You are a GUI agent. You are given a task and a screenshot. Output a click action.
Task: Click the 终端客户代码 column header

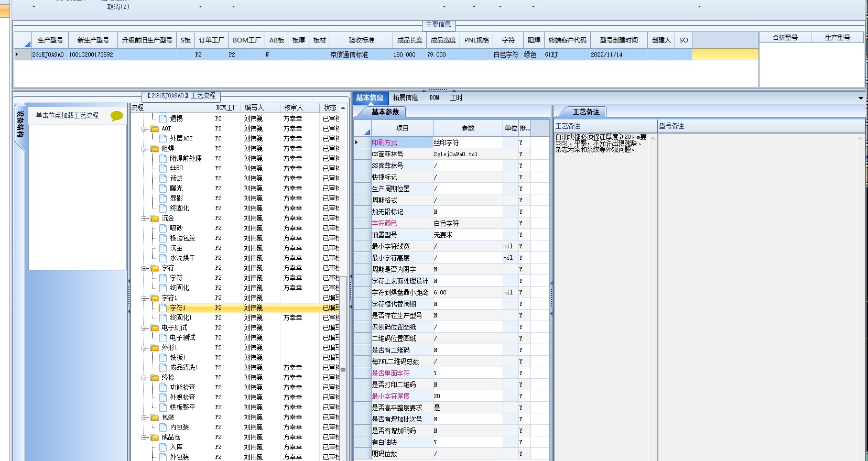(x=568, y=40)
